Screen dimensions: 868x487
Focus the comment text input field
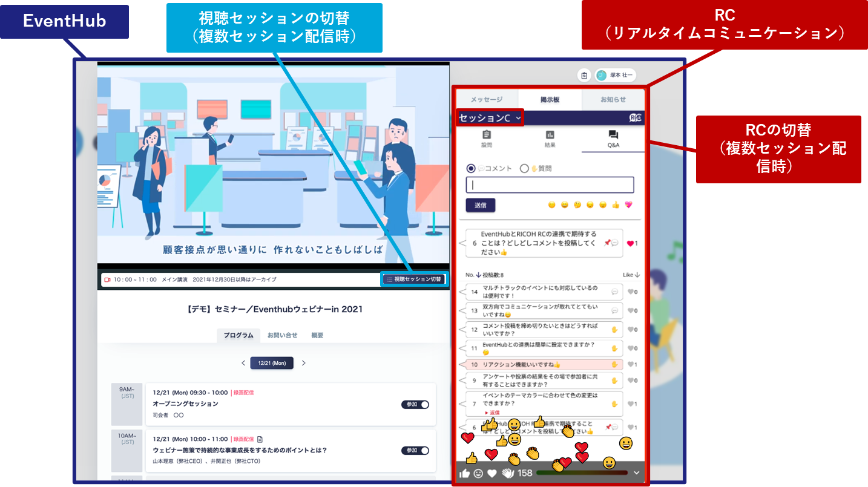point(550,185)
